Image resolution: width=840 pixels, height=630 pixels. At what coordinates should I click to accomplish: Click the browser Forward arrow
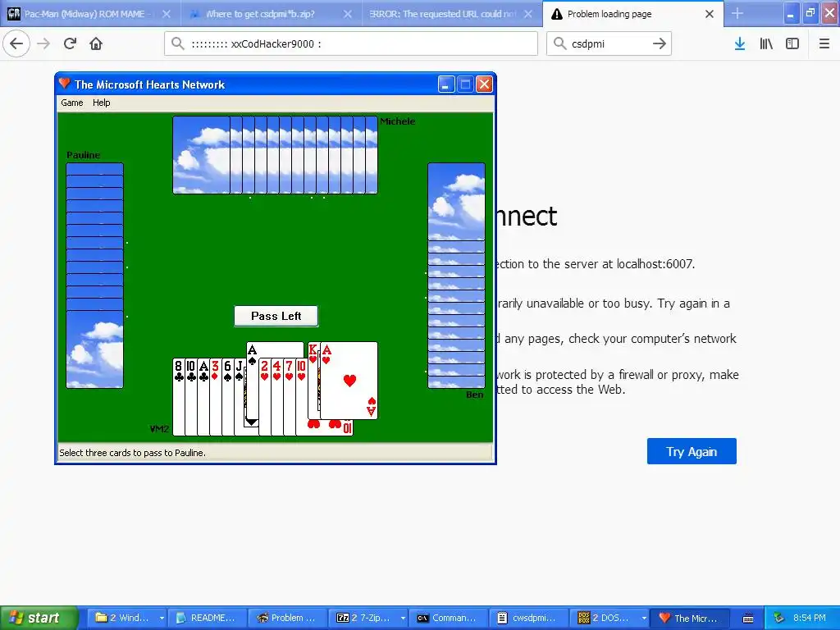tap(43, 43)
